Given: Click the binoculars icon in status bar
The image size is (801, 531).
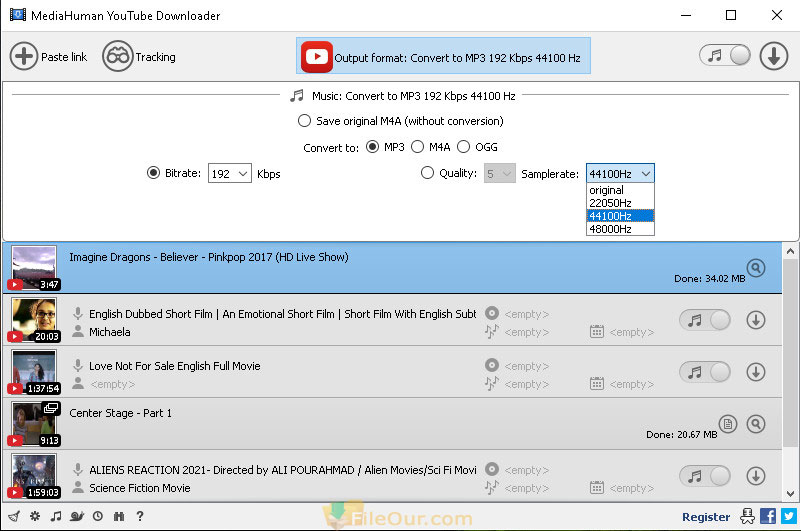Looking at the screenshot, I should click(119, 516).
